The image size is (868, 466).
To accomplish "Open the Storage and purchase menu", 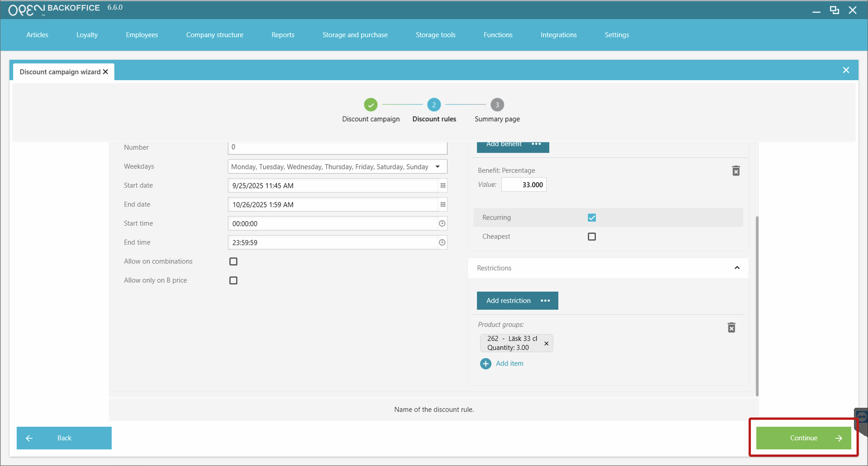I will point(355,35).
